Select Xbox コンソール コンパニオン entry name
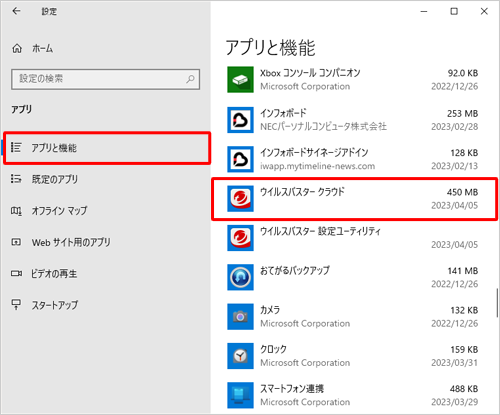 tap(310, 73)
